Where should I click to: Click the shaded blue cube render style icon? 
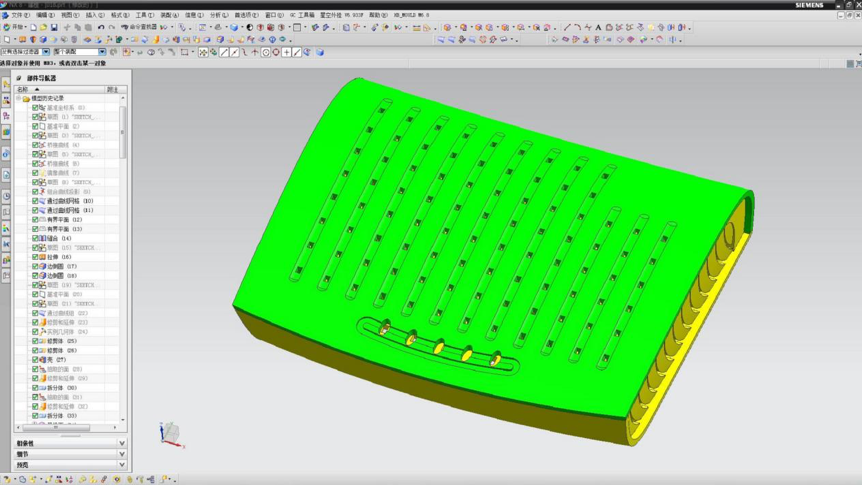click(234, 27)
